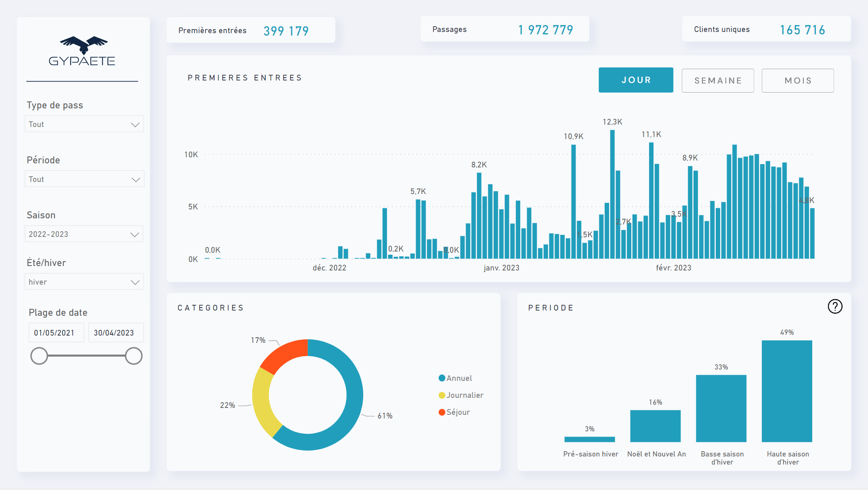
Task: Click left handle of date range slider
Action: (x=39, y=356)
